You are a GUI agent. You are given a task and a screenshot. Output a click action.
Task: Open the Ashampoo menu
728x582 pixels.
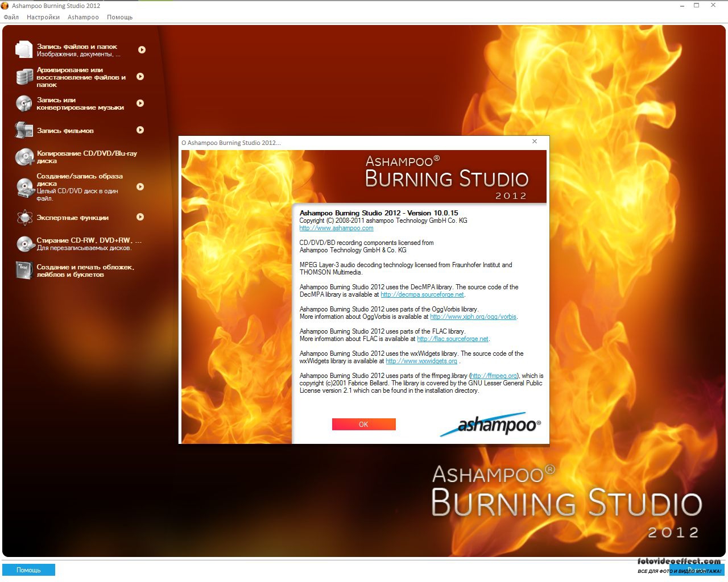click(x=83, y=17)
